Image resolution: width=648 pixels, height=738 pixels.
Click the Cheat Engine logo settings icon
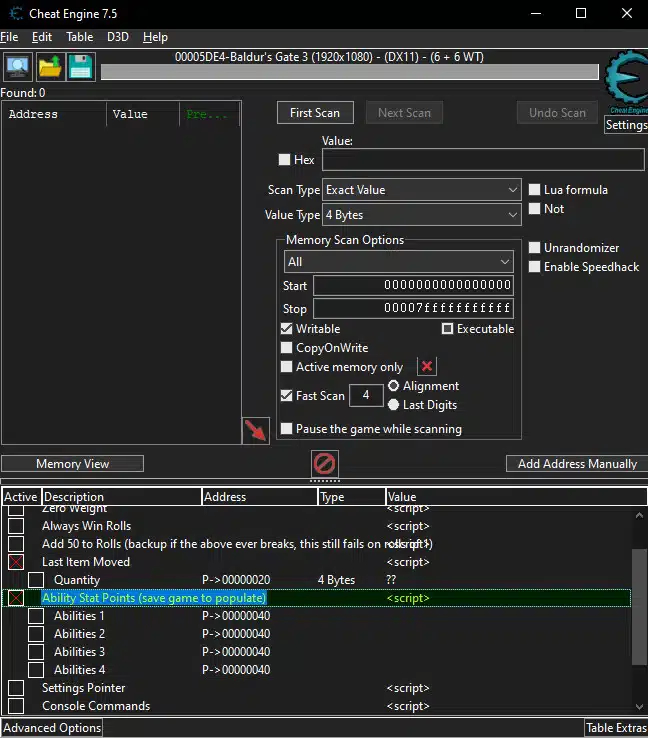coord(625,84)
